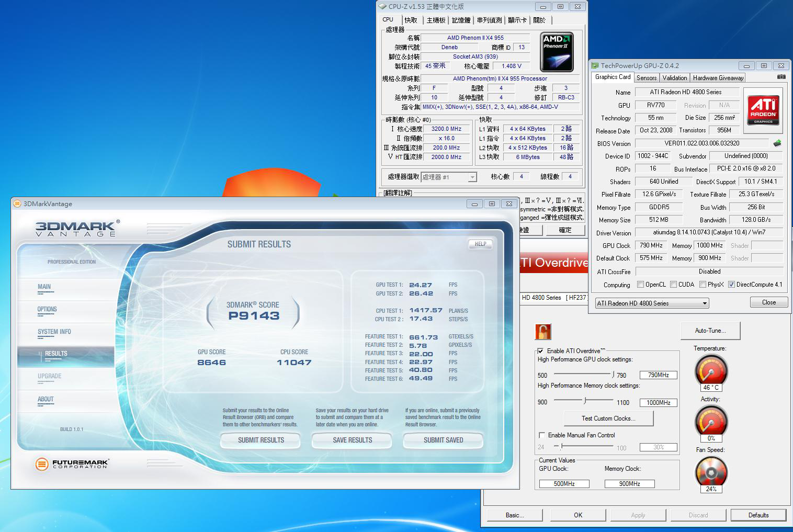
Task: Open the 主機板 tab in CPU-Z
Action: point(436,20)
